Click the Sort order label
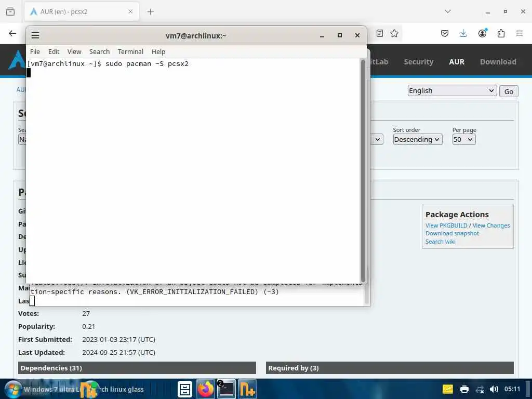This screenshot has width=532, height=399. (406, 130)
